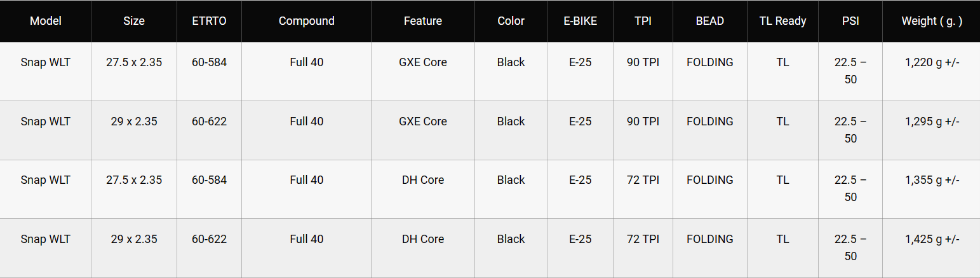Click the TPI column header
The image size is (980, 278).
(643, 21)
